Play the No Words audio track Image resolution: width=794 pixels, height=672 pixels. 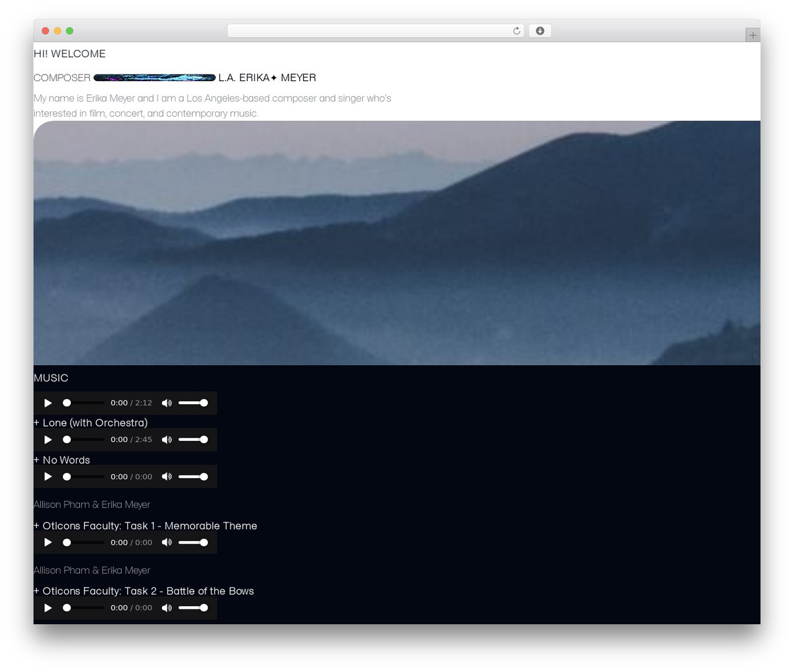click(x=48, y=477)
